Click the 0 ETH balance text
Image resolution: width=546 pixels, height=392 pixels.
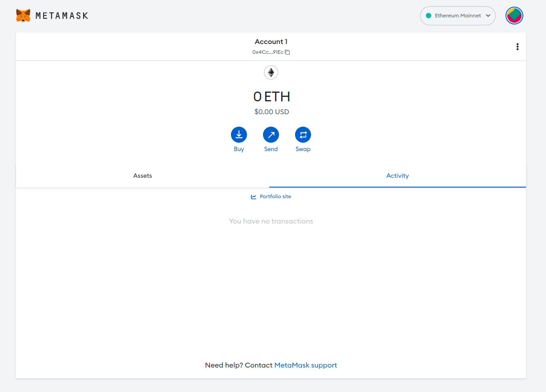click(x=271, y=96)
